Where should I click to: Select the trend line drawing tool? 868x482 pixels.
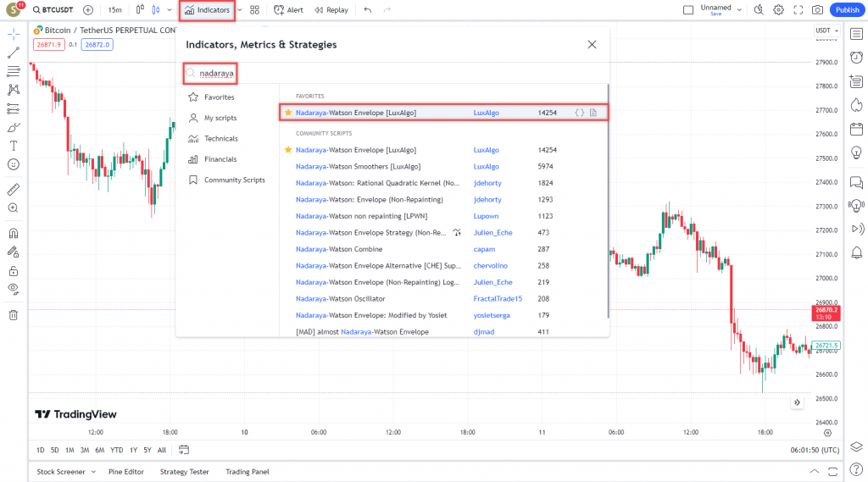point(14,53)
